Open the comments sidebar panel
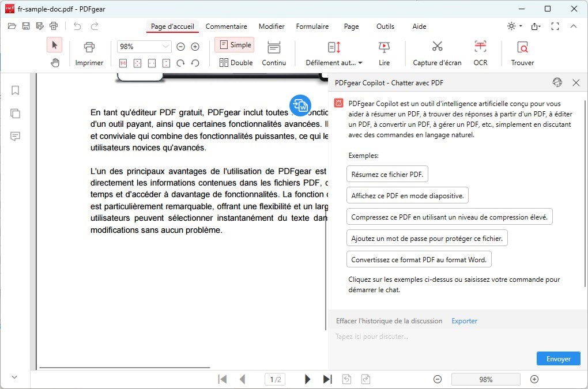 (15, 136)
